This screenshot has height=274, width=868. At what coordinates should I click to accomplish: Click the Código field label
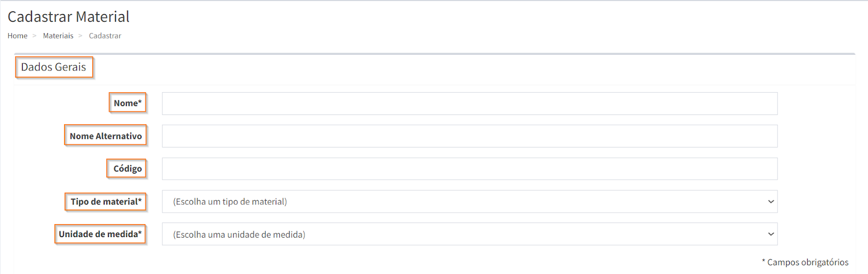click(127, 169)
